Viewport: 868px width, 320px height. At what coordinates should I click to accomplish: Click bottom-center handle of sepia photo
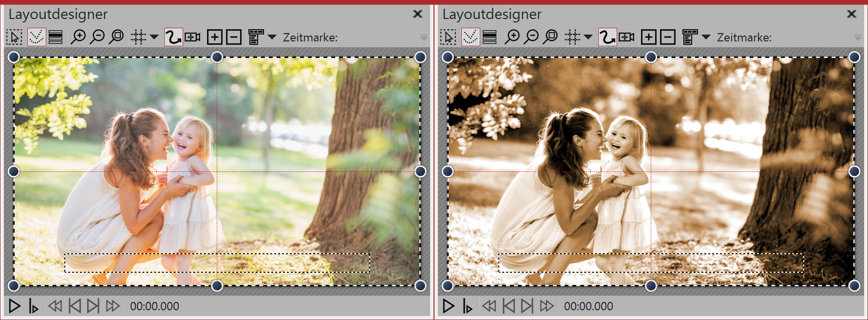point(651,286)
